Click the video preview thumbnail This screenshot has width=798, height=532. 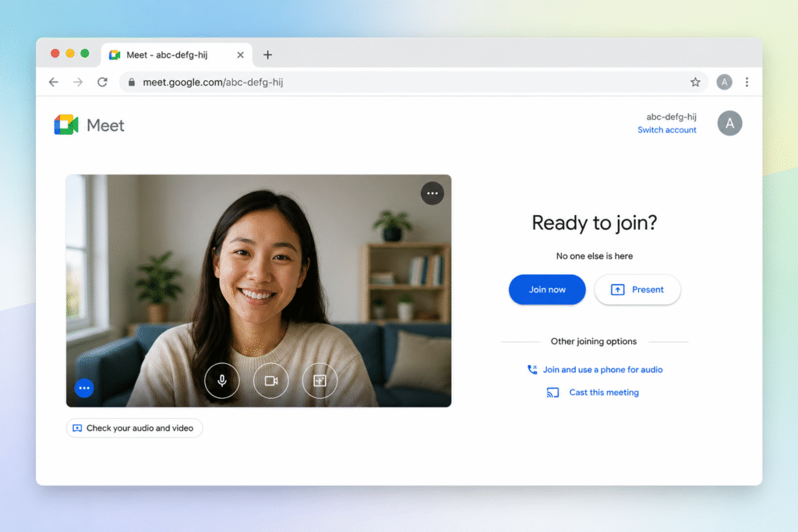[x=259, y=291]
